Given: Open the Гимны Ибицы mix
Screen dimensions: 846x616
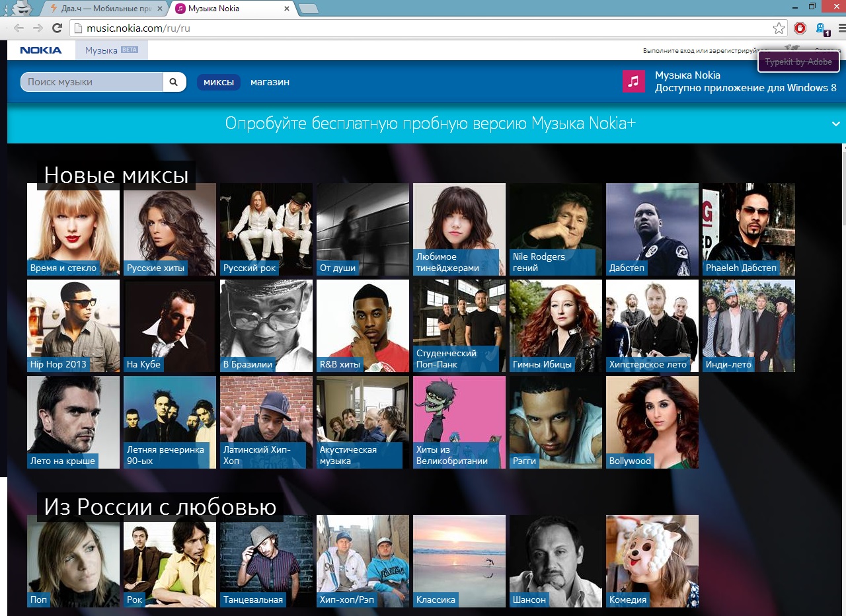Looking at the screenshot, I should click(x=556, y=326).
